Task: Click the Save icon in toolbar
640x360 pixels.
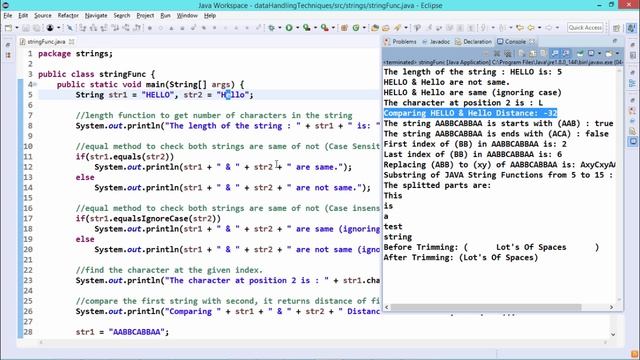Action: point(26,28)
